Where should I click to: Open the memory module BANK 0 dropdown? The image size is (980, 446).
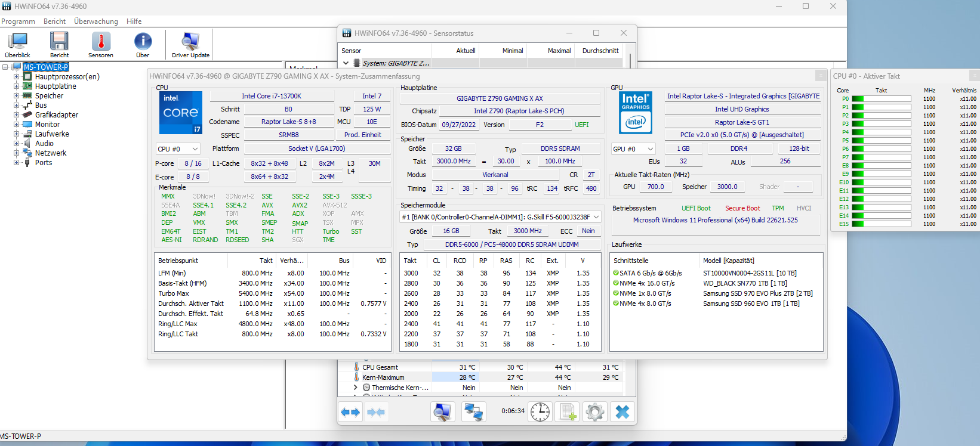click(500, 217)
